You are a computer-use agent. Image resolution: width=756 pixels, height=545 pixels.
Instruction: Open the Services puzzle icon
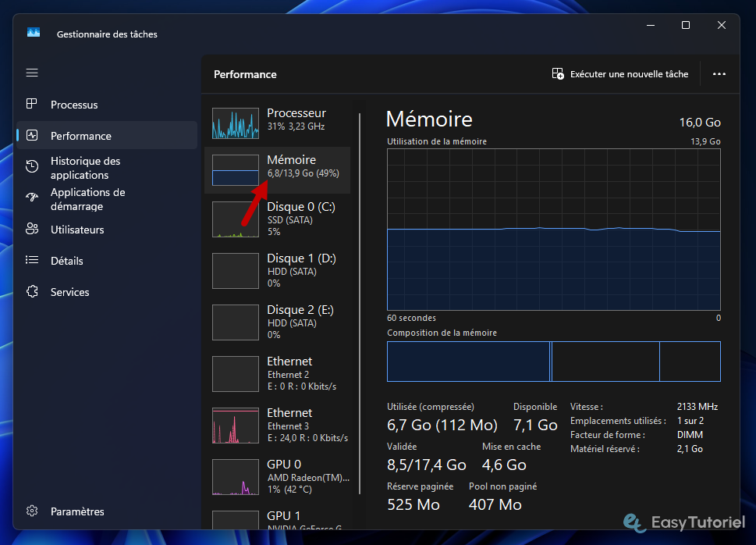tap(32, 292)
